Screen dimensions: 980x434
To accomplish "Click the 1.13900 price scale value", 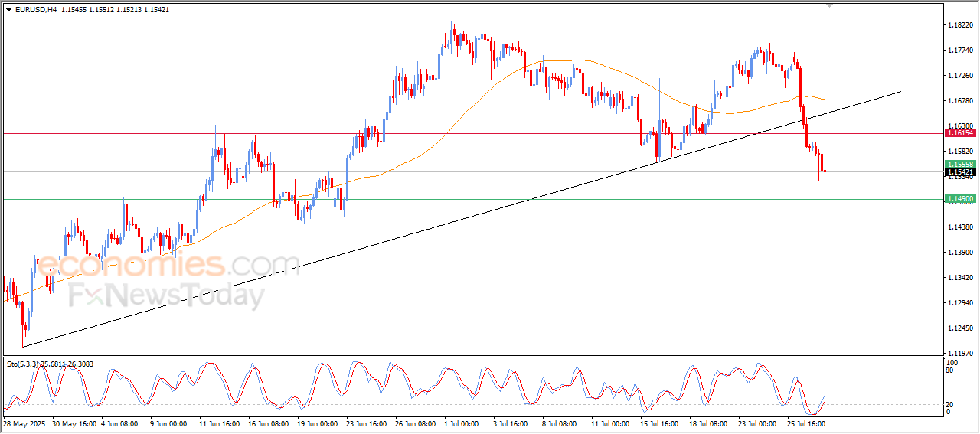I will [960, 253].
